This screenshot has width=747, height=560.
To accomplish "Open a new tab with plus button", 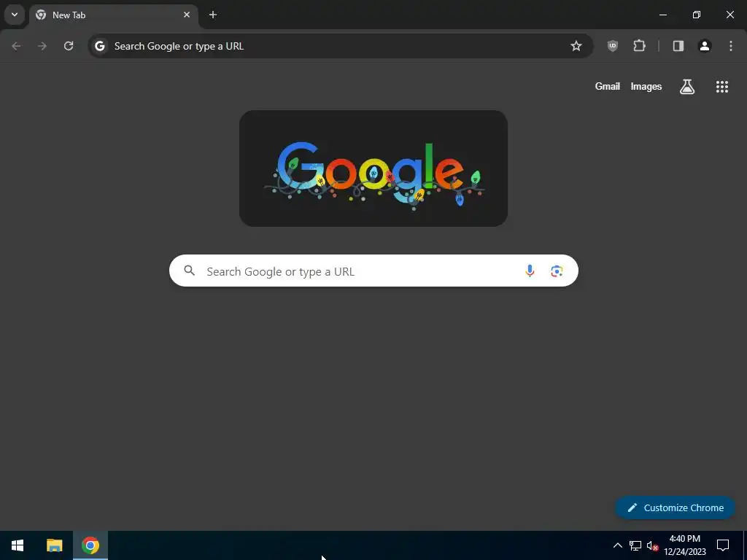I will pos(213,15).
